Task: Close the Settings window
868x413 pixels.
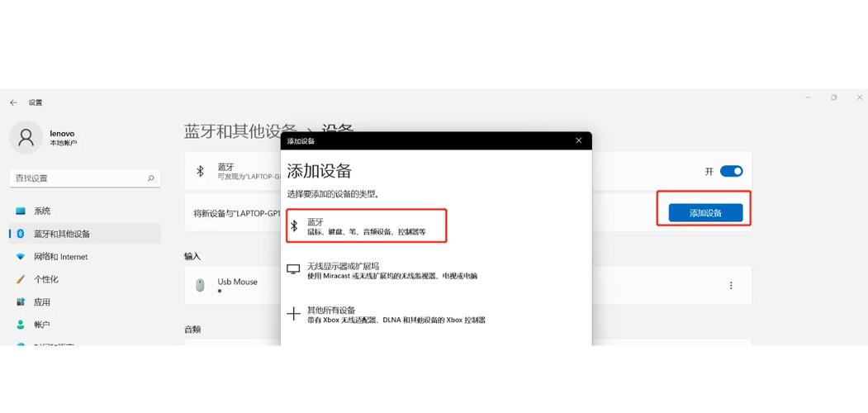Action: point(859,97)
